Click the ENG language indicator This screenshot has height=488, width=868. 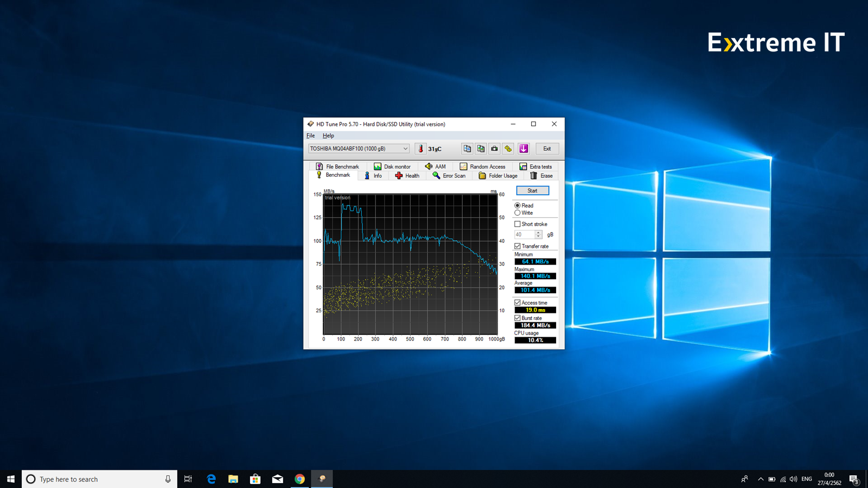[807, 479]
